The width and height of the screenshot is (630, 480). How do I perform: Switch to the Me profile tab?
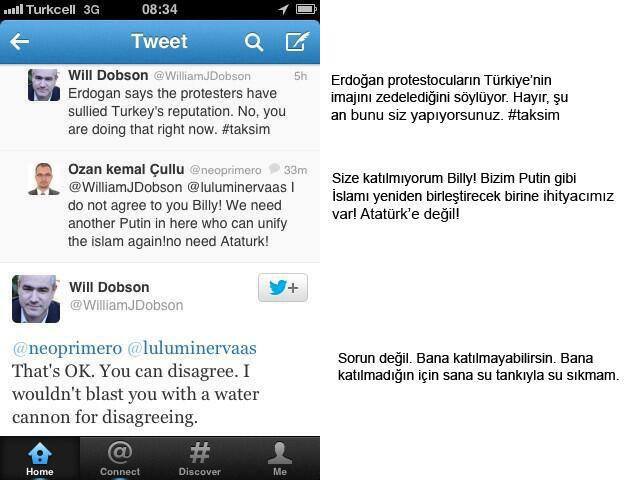[x=280, y=459]
